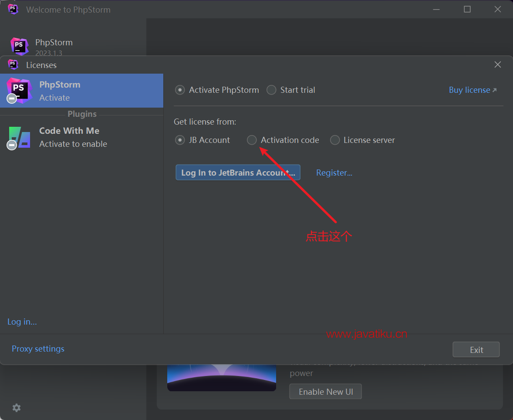
Task: Open the Buy license link
Action: 472,90
